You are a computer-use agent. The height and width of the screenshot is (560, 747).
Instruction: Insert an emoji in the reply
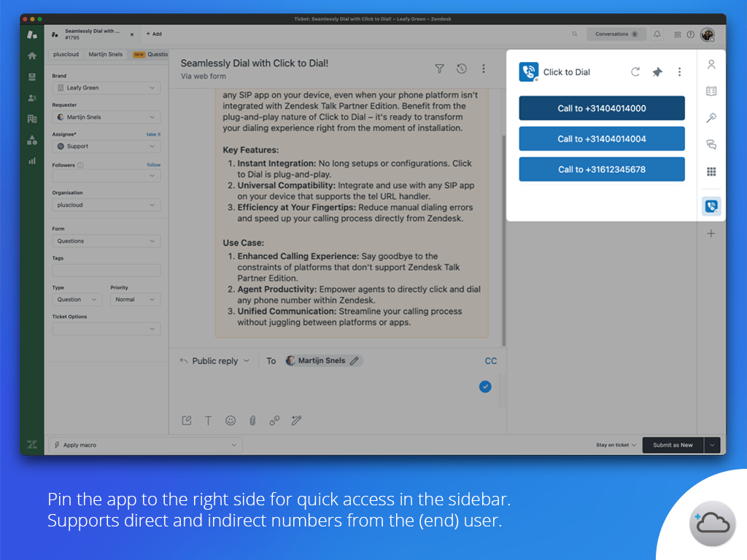point(231,421)
